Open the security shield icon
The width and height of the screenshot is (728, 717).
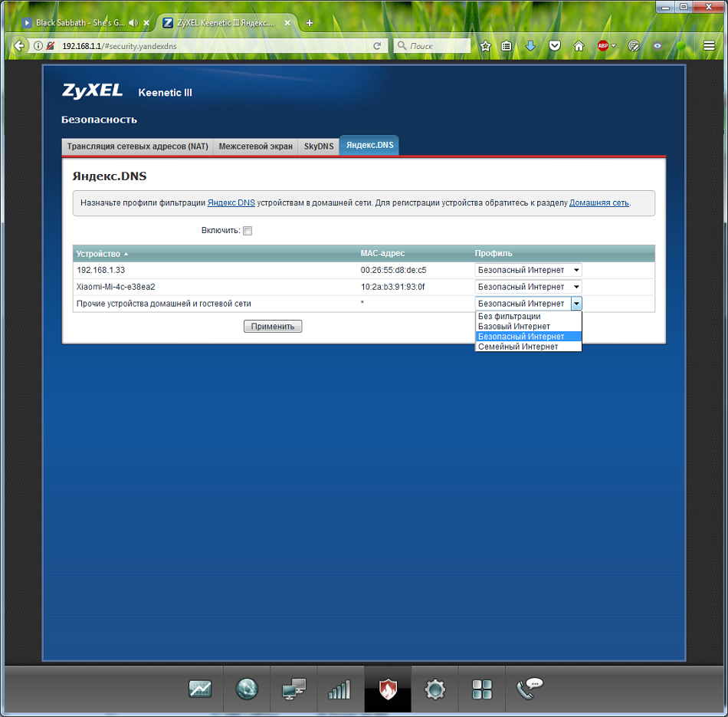coord(388,689)
